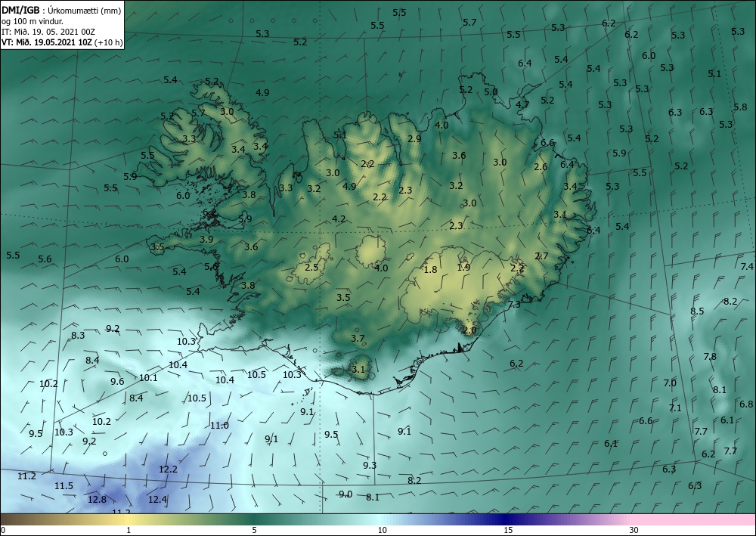756x536 pixels.
Task: Click the 8.5 value on the map
Action: pos(697,311)
